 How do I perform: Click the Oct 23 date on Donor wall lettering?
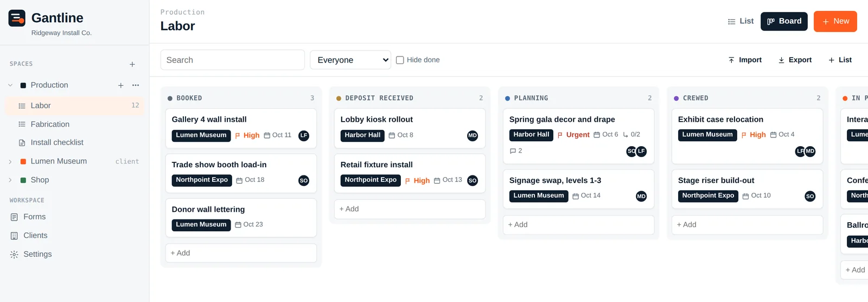[x=248, y=224]
